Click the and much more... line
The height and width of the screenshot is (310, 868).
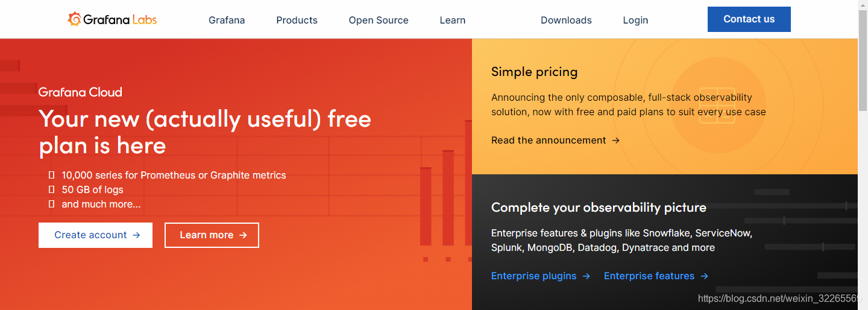pyautogui.click(x=101, y=204)
